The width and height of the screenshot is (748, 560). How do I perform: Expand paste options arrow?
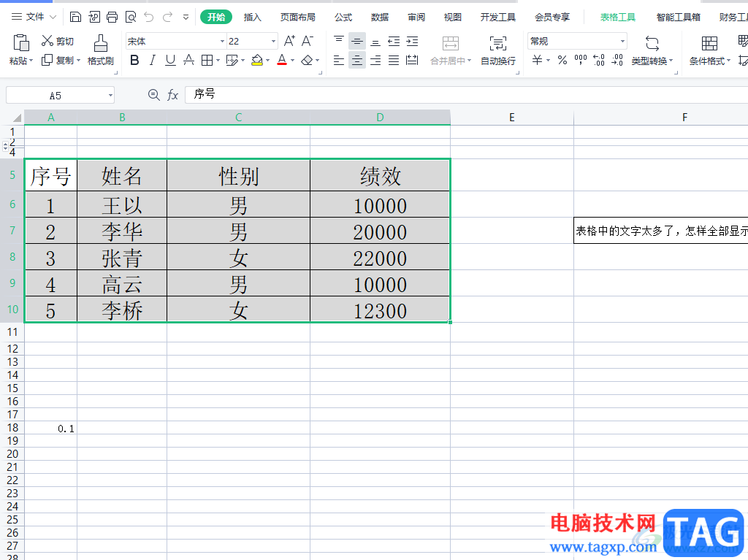[x=31, y=61]
